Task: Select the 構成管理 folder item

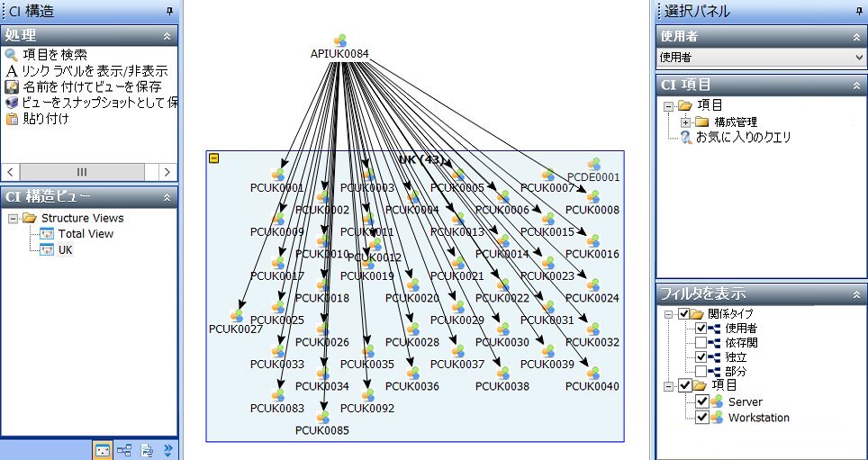Action: point(736,122)
